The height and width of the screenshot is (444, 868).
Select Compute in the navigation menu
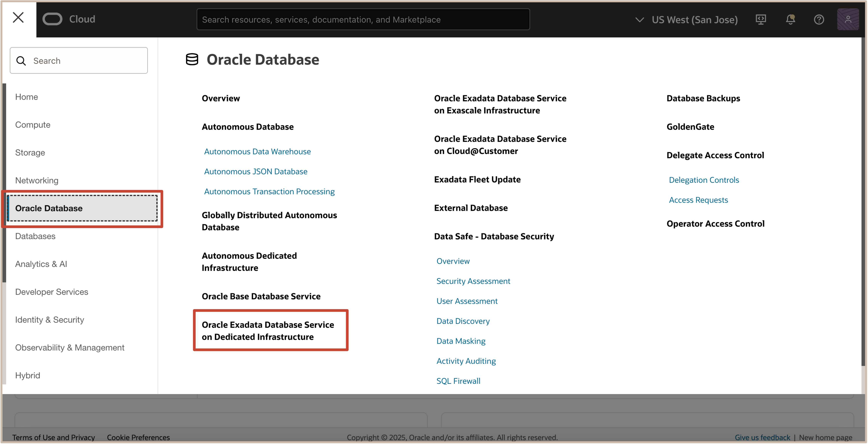[33, 125]
